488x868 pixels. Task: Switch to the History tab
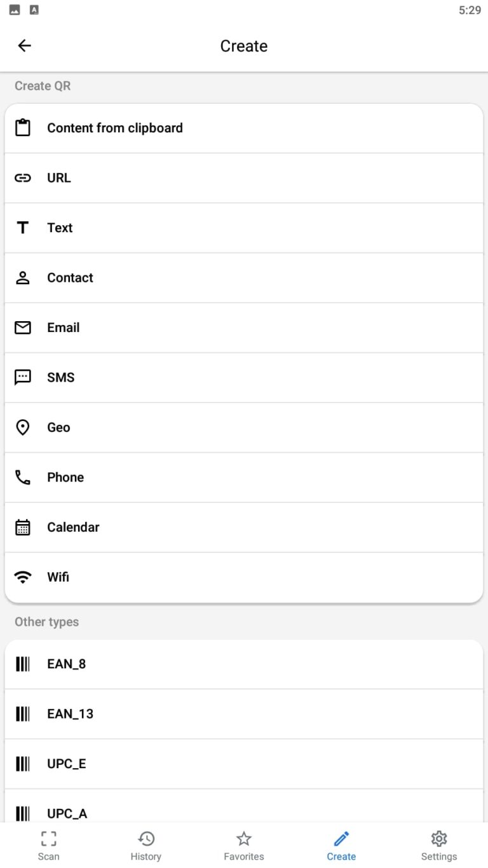coord(146,846)
